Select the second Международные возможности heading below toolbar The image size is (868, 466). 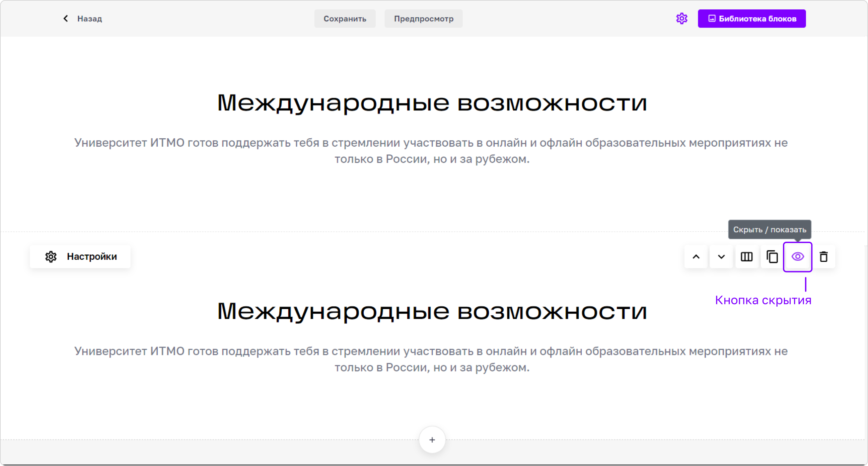click(x=432, y=311)
